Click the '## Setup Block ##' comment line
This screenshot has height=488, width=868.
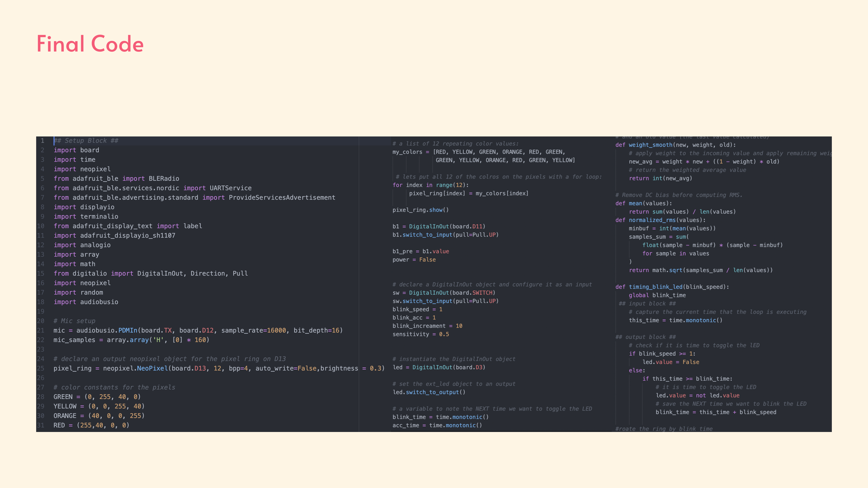[86, 141]
